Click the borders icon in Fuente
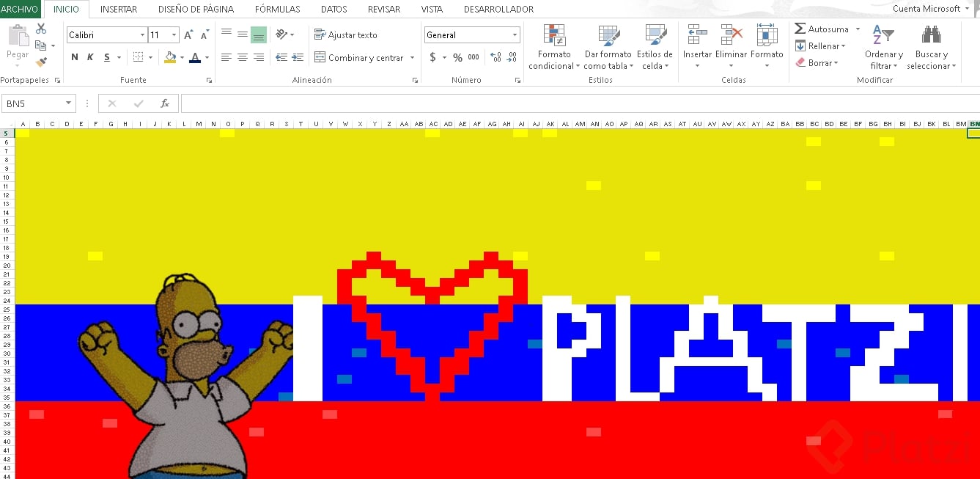 tap(138, 57)
